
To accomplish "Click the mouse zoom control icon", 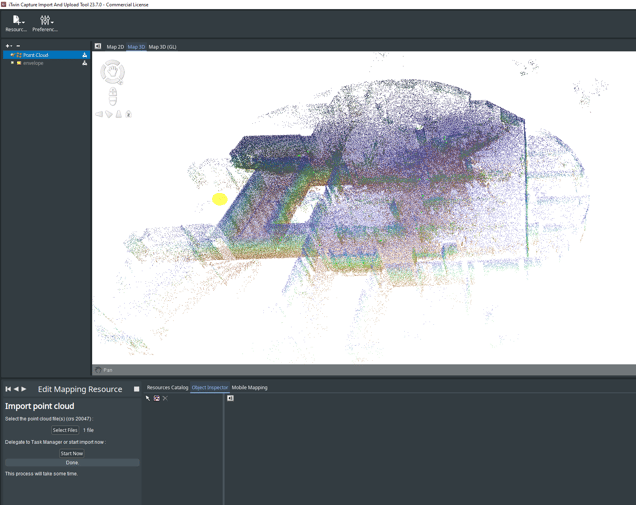I will point(113,96).
